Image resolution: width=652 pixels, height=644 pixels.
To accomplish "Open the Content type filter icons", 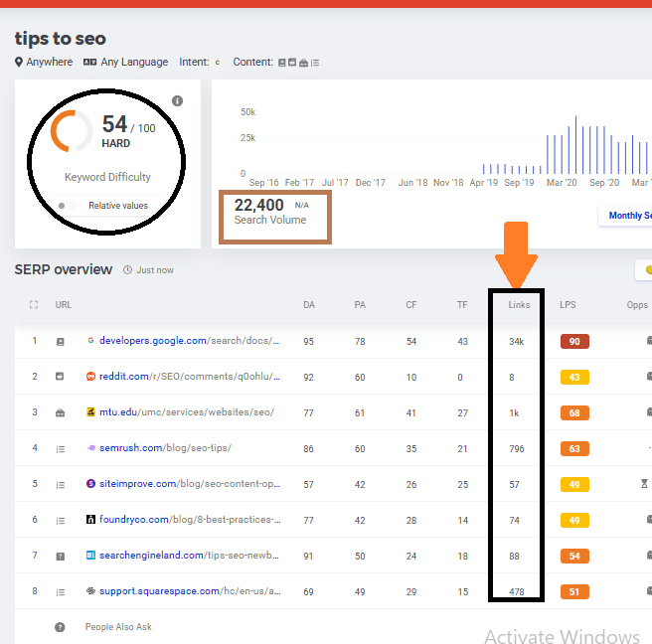I will (298, 62).
